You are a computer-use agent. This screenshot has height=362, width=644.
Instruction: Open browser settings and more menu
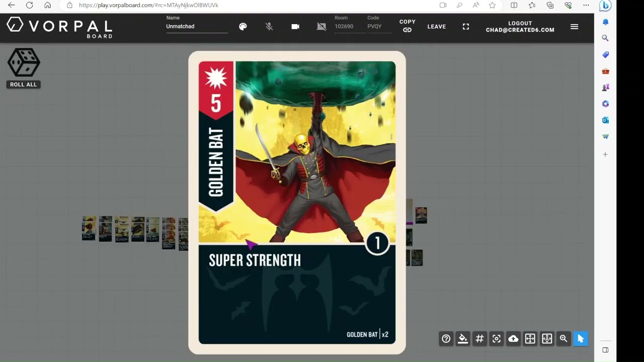point(586,5)
